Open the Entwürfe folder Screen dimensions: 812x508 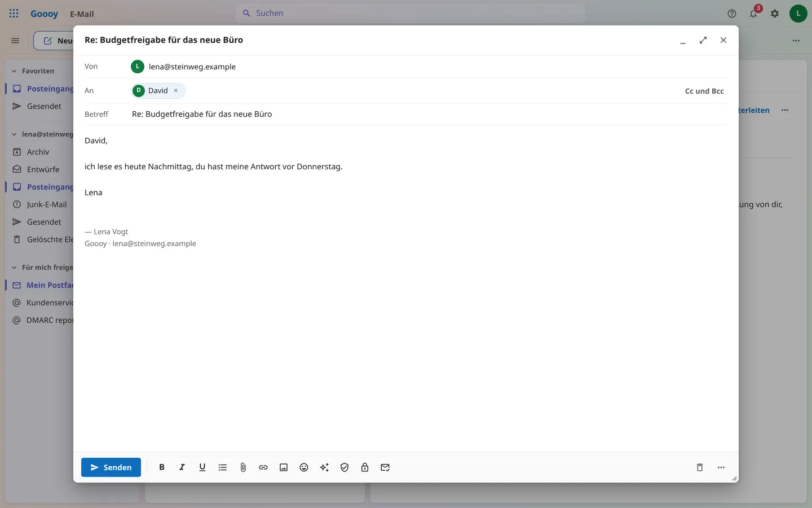point(42,169)
